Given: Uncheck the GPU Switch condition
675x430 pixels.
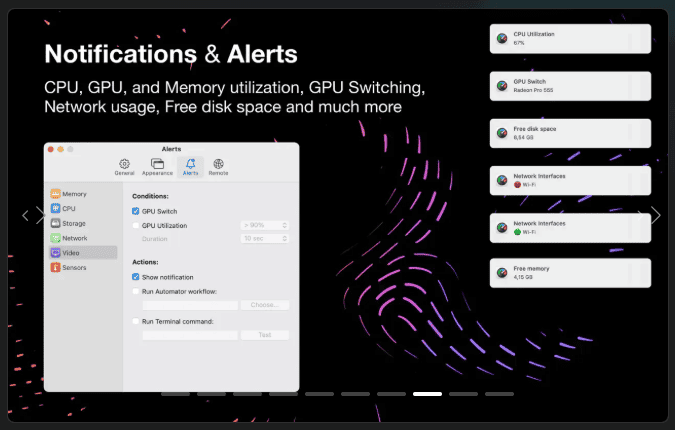Looking at the screenshot, I should pyautogui.click(x=136, y=211).
